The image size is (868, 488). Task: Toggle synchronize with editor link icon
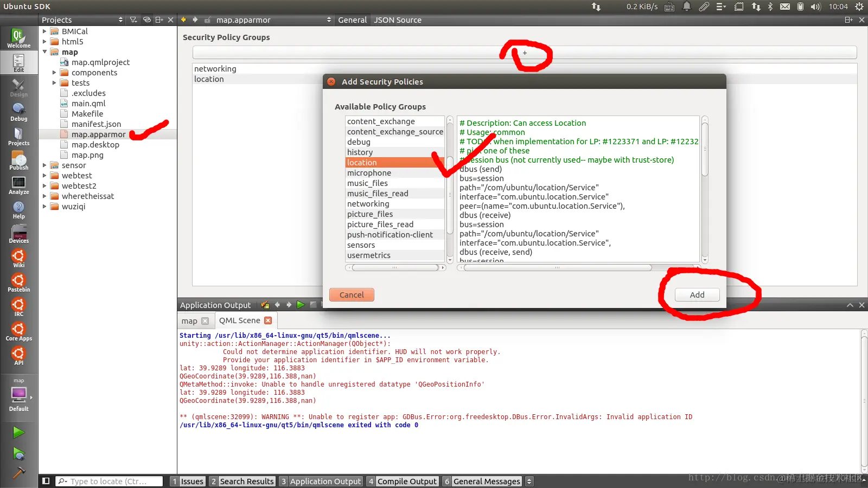(146, 20)
